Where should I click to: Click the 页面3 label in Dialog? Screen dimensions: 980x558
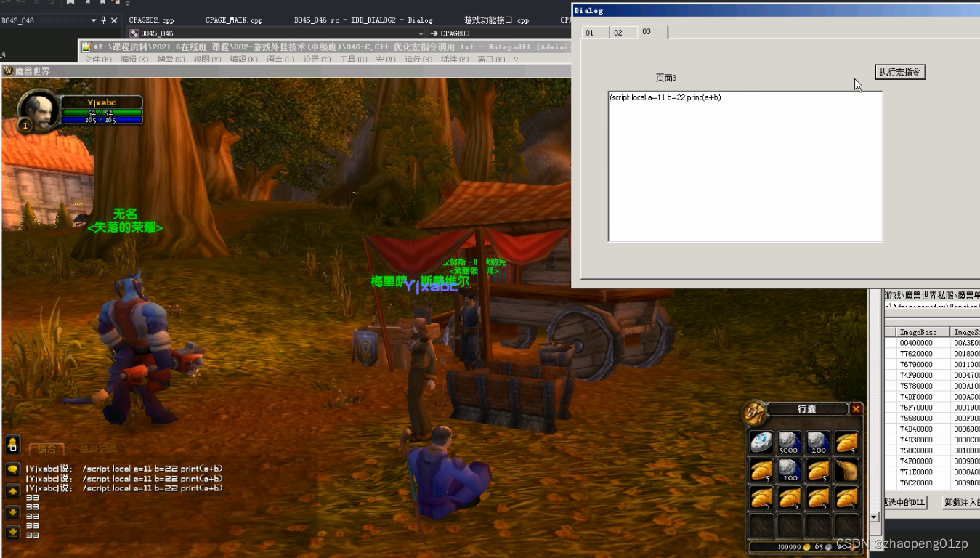tap(666, 78)
